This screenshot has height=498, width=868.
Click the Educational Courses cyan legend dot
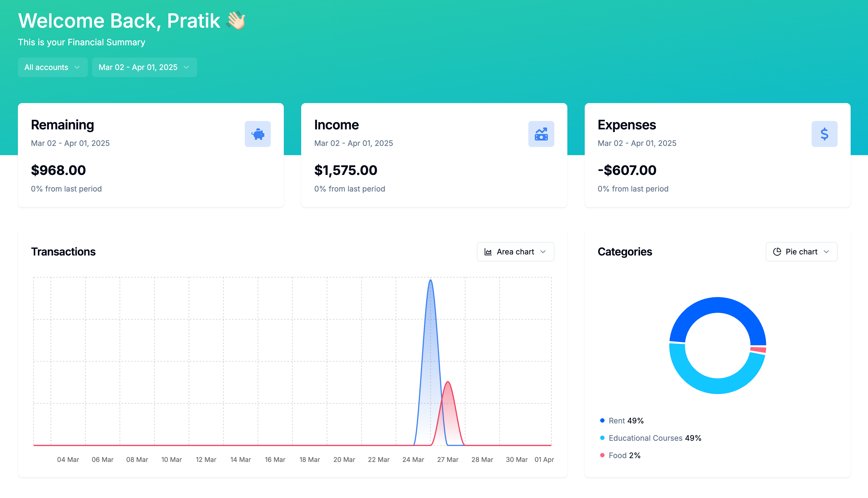pyautogui.click(x=602, y=438)
